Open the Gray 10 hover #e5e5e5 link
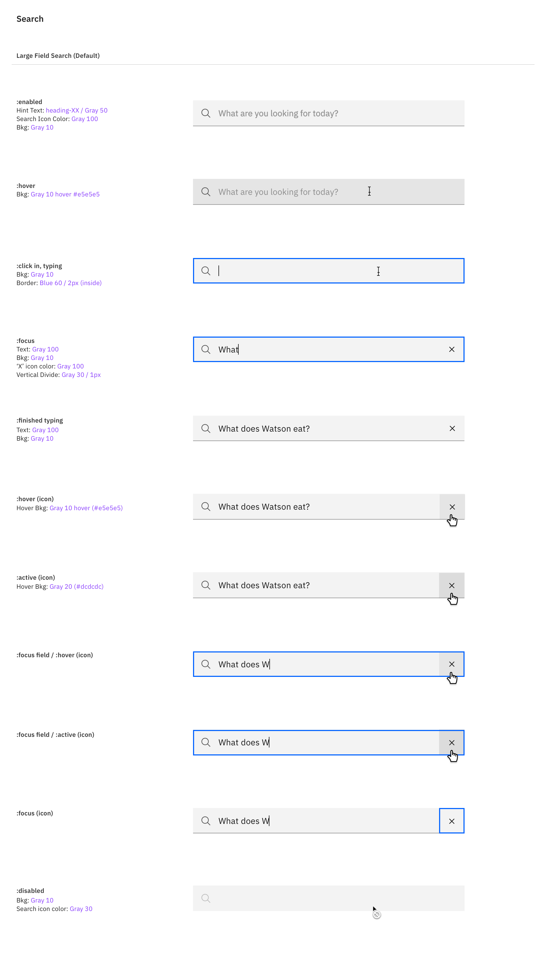The height and width of the screenshot is (980, 560). [65, 194]
